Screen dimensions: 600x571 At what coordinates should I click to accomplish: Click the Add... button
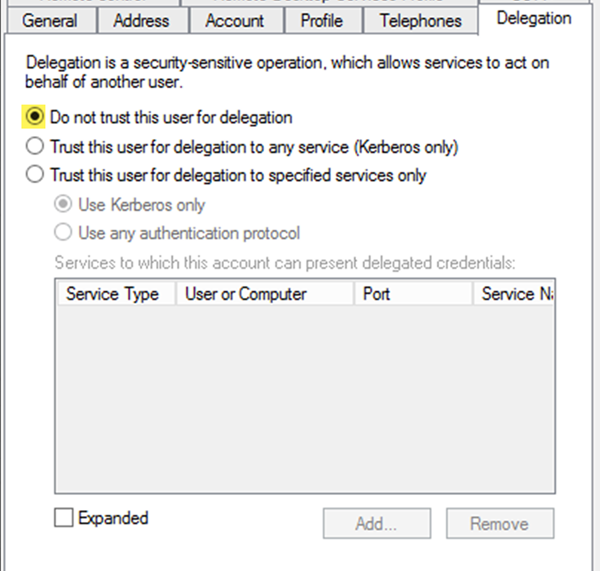[x=376, y=523]
